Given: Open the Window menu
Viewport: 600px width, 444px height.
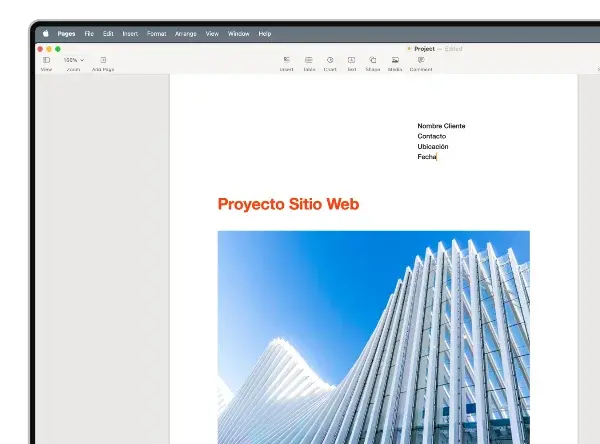Looking at the screenshot, I should click(x=238, y=34).
